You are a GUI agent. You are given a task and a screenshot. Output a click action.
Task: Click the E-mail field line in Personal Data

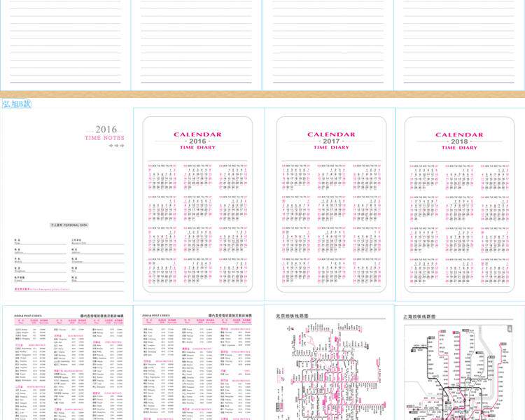point(40,279)
